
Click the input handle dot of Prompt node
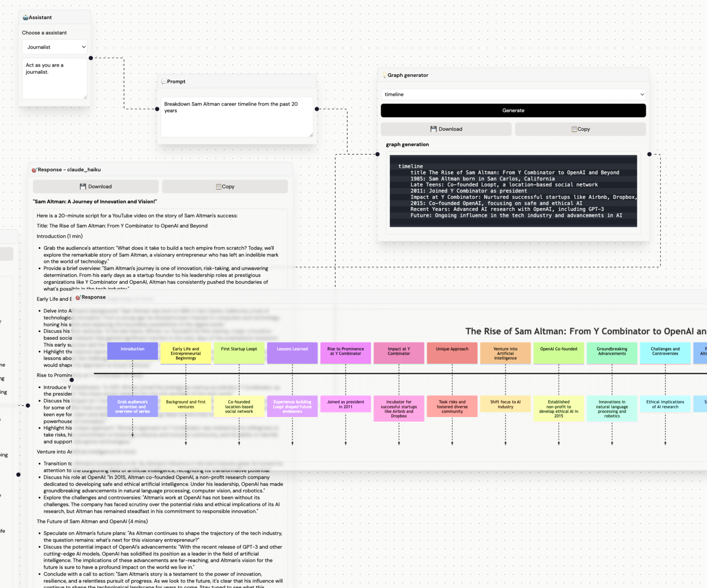pos(157,109)
